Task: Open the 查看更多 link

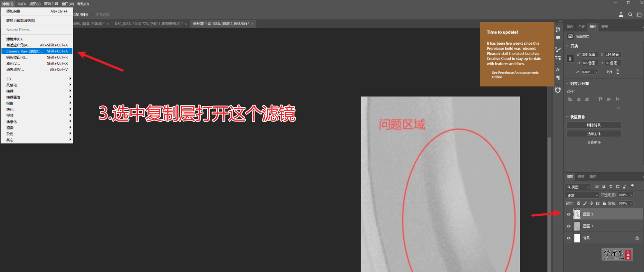Action: (594, 142)
